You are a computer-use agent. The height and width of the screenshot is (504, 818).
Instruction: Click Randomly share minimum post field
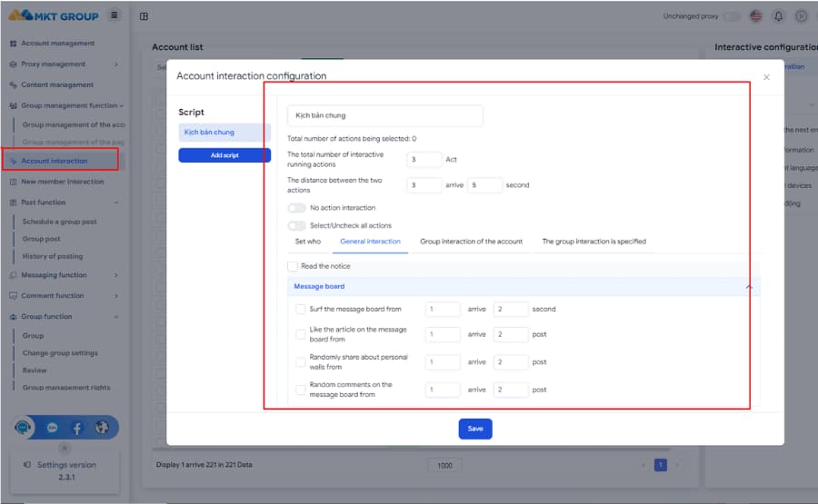(x=443, y=361)
